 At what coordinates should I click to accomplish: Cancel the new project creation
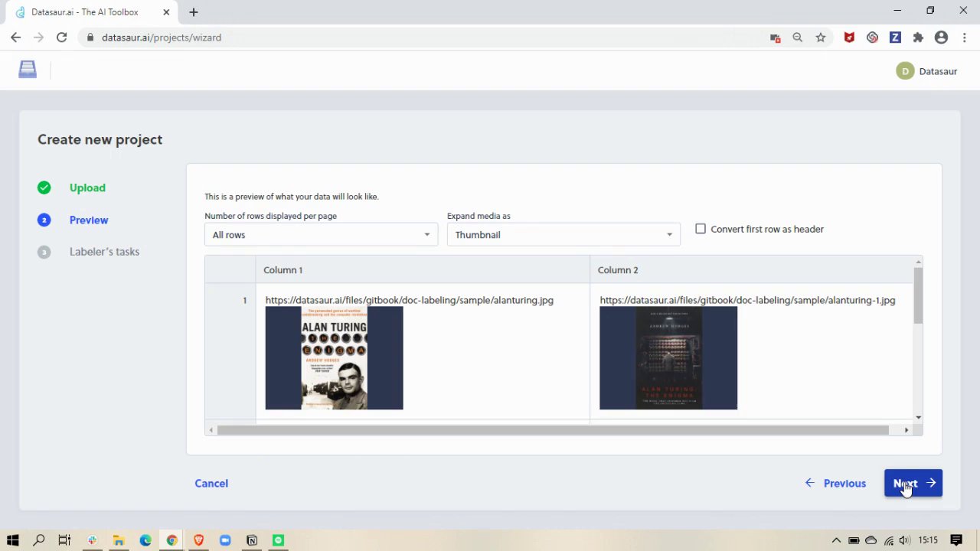(x=211, y=483)
